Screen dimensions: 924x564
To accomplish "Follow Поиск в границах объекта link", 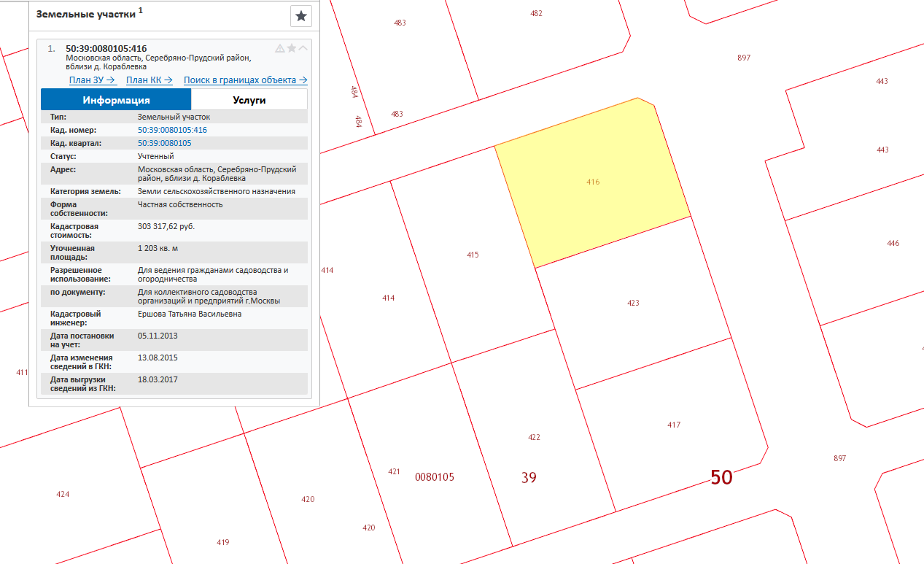I will click(246, 80).
